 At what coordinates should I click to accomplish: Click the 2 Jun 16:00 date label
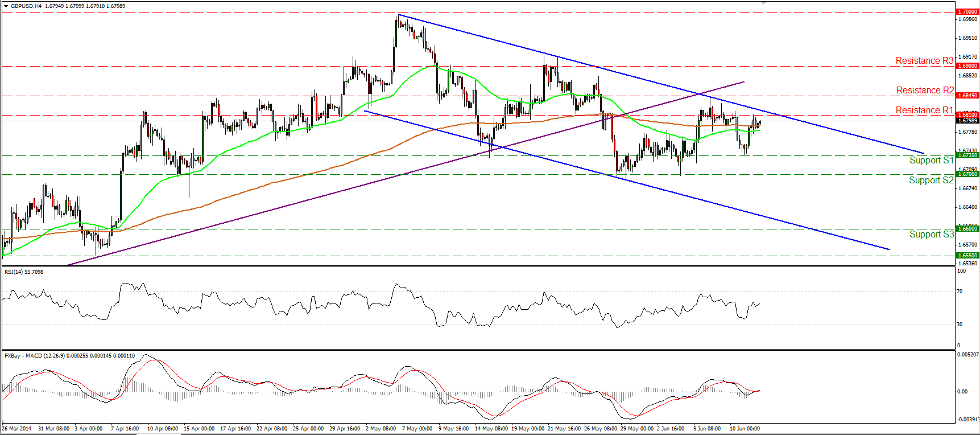(x=671, y=429)
